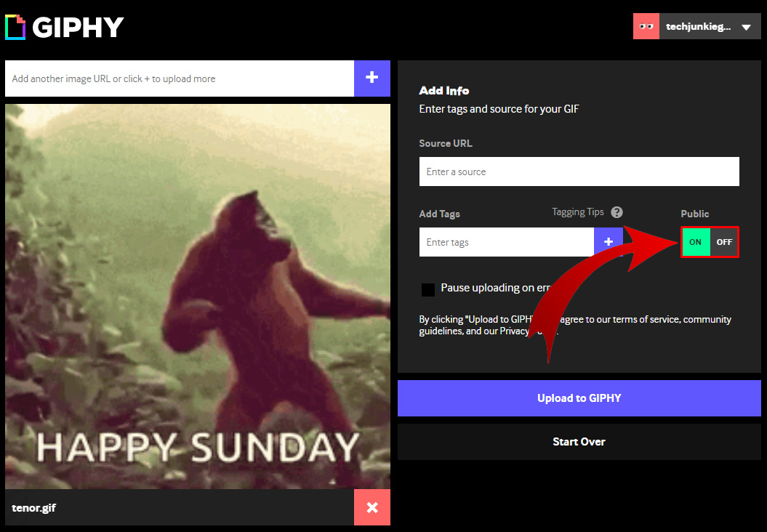767x532 pixels.
Task: Click the Upload to GIPHY button
Action: pyautogui.click(x=579, y=398)
